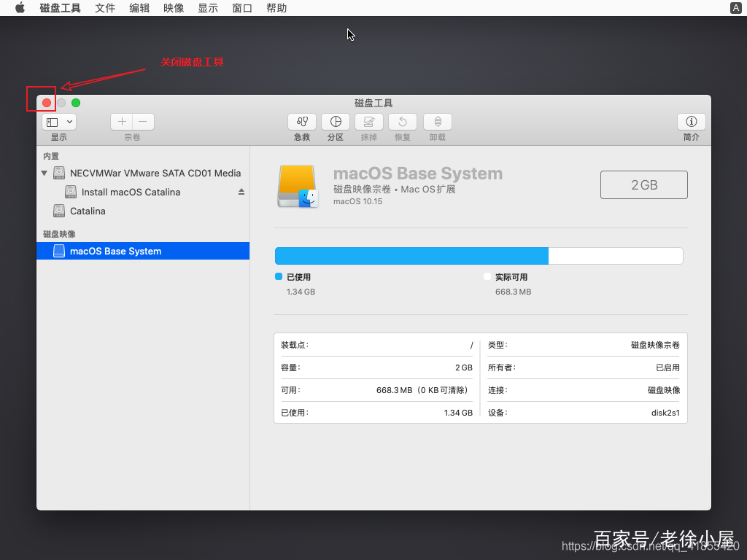Select the Catalina disk in sidebar

click(143, 211)
